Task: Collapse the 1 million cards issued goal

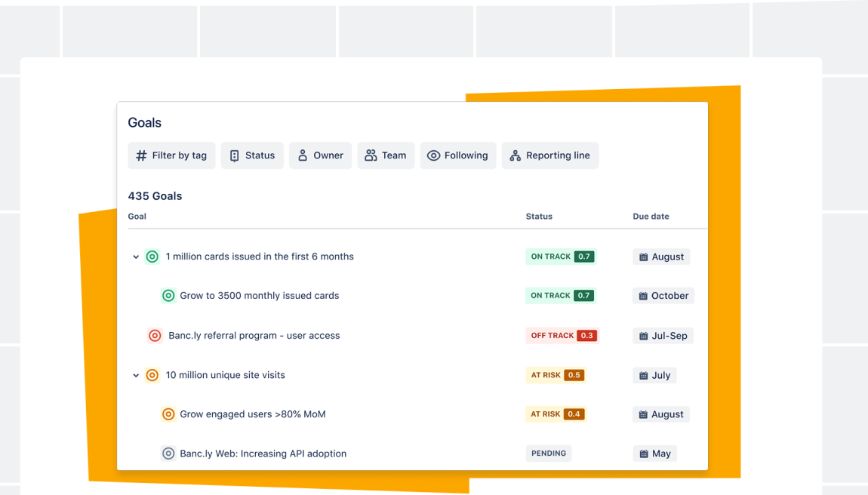Action: 136,257
